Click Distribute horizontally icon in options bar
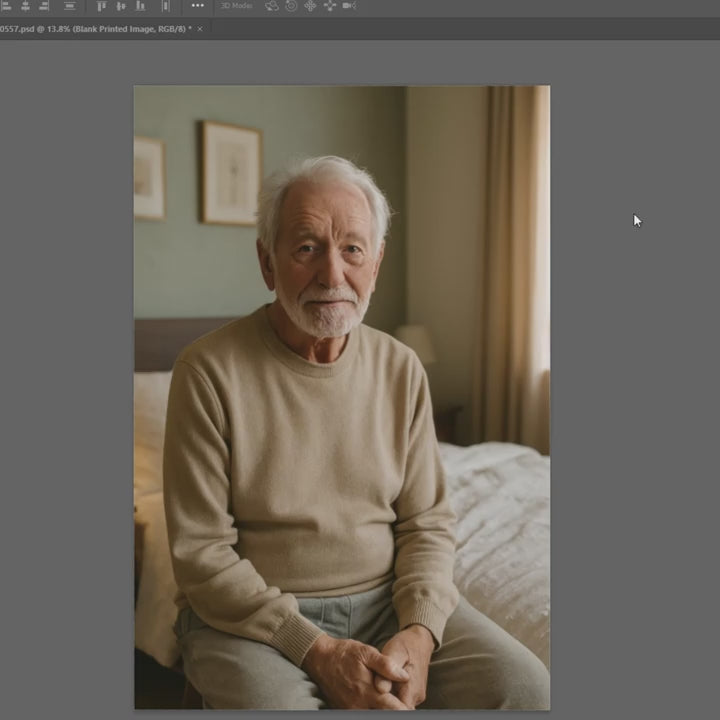The height and width of the screenshot is (720, 720). 165,6
